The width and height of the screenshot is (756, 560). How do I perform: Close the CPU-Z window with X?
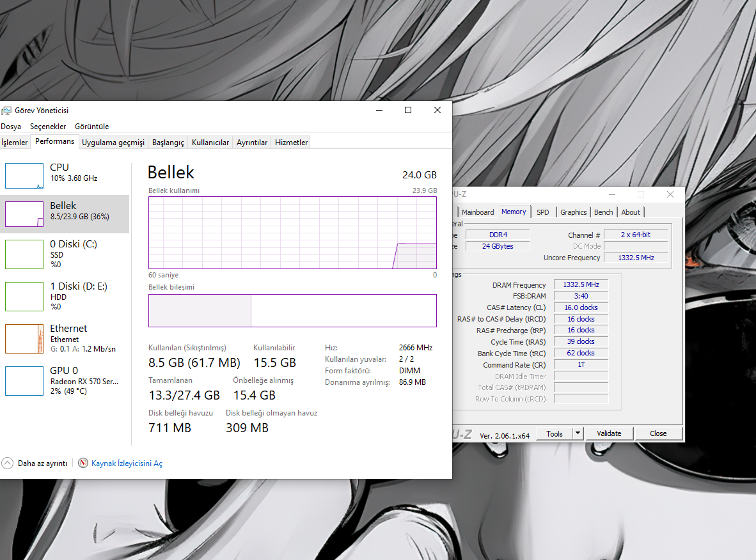[x=670, y=194]
